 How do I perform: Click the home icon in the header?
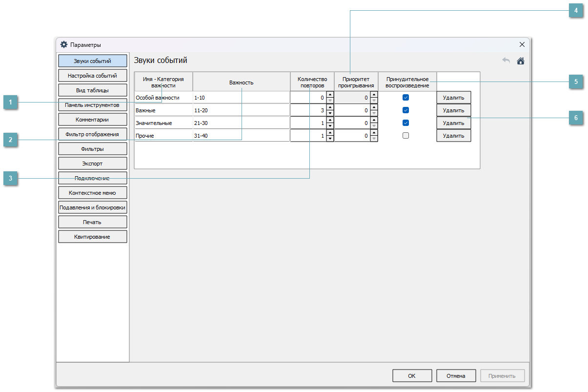pos(520,61)
